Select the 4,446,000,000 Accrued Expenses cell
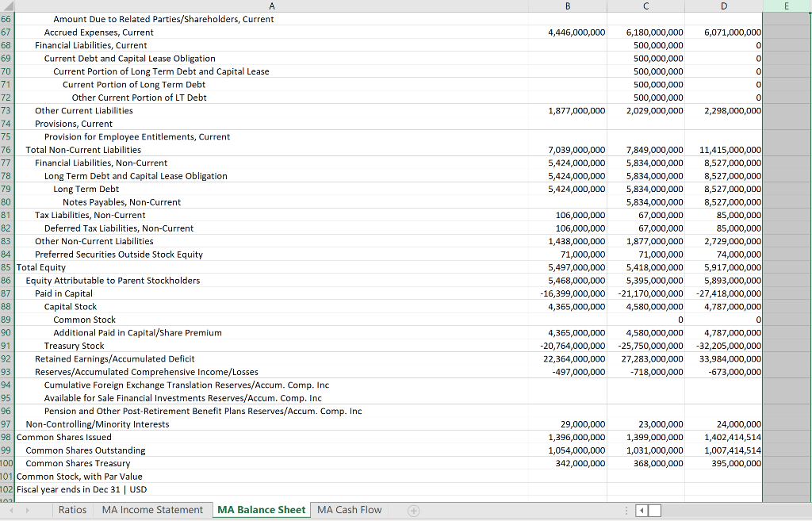The width and height of the screenshot is (812, 521). pyautogui.click(x=568, y=33)
